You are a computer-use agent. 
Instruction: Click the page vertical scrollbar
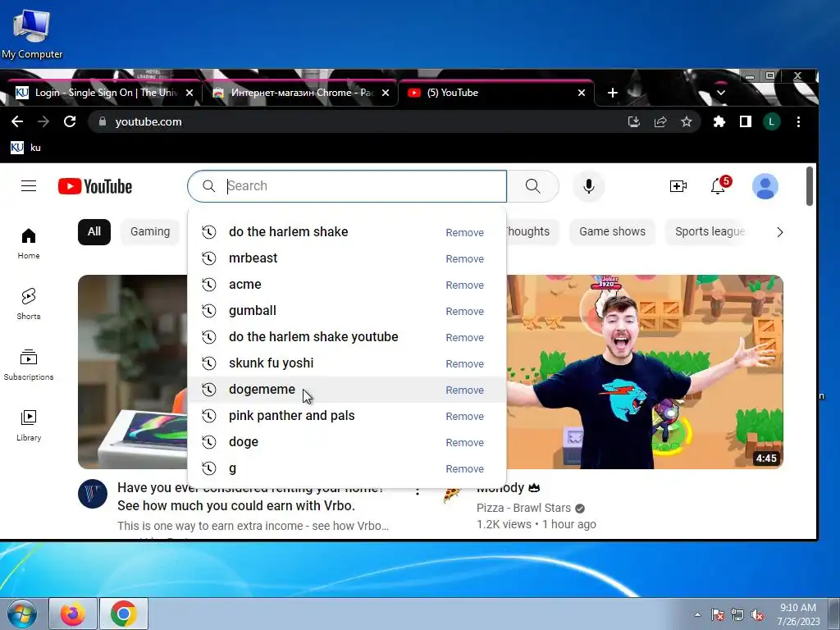coord(810,186)
